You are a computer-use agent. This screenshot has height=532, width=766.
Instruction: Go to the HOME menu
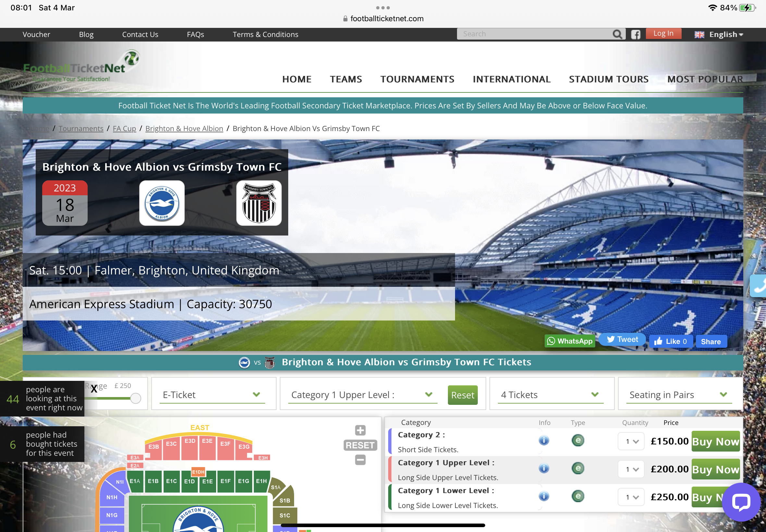tap(297, 79)
